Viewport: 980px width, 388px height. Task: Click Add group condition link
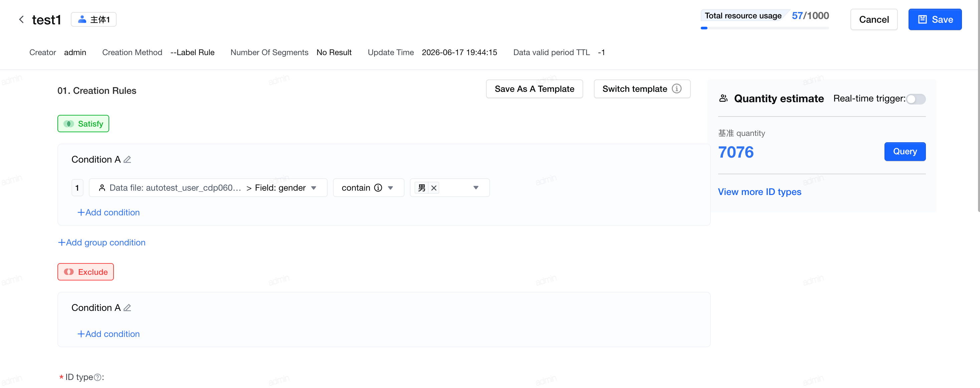point(102,242)
